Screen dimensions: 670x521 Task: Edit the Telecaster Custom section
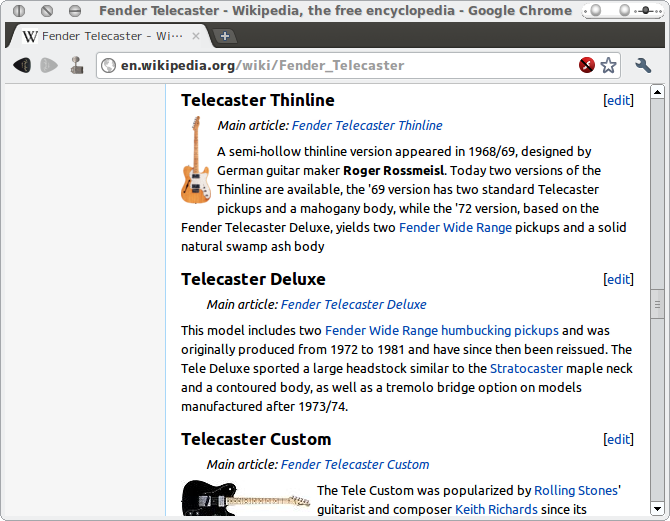pos(618,439)
